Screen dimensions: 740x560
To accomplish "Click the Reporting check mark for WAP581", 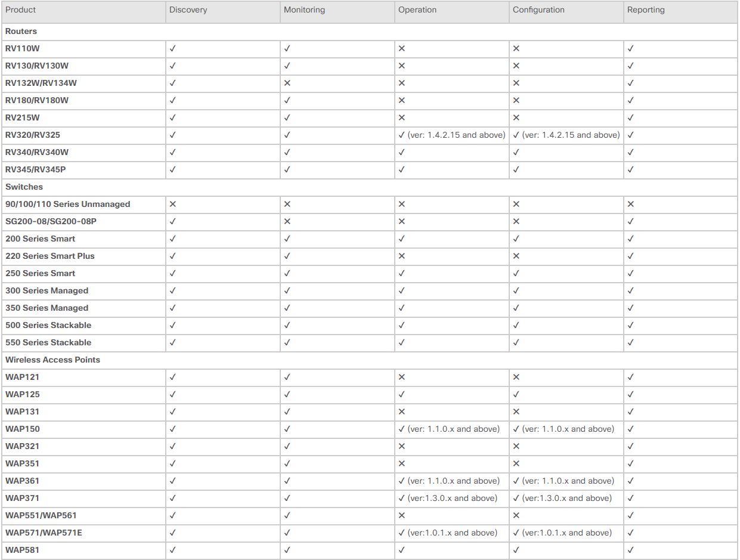I will point(631,550).
